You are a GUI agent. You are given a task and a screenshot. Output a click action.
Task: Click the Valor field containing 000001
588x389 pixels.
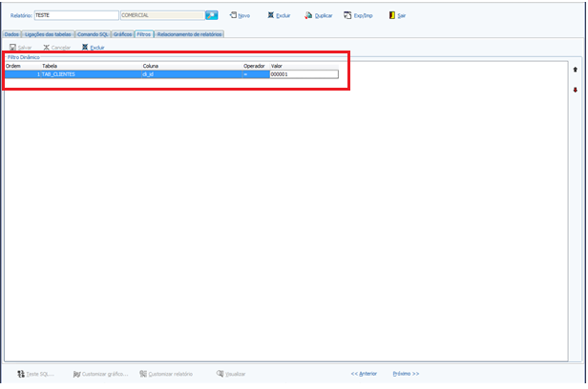(304, 74)
